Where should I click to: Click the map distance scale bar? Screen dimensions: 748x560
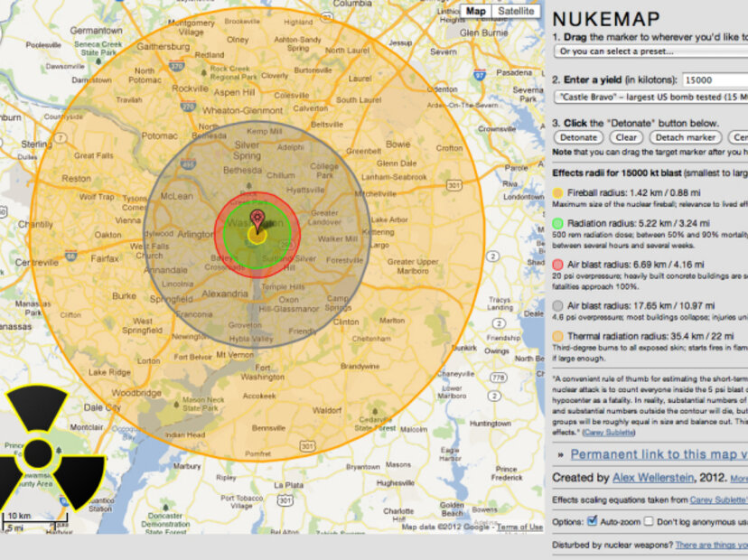[x=36, y=521]
